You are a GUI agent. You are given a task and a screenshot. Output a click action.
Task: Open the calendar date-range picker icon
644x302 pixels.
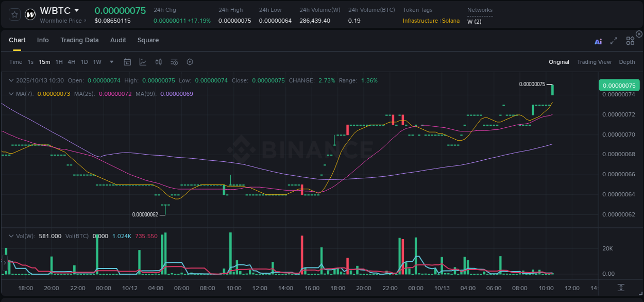point(127,62)
